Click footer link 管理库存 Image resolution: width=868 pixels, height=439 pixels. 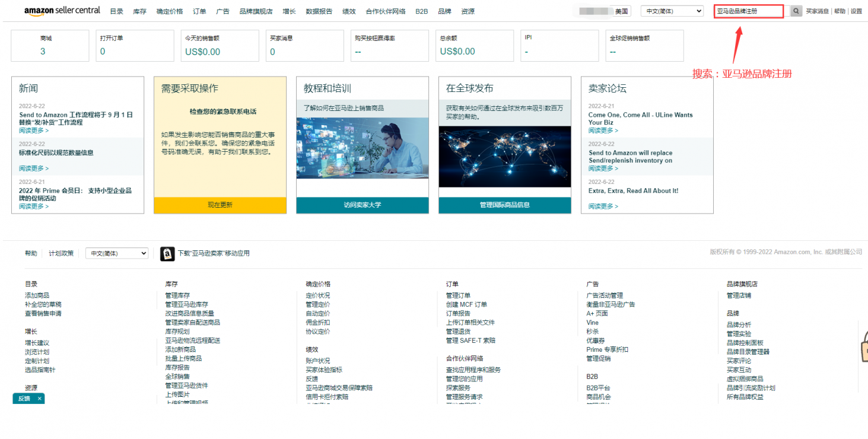click(177, 295)
